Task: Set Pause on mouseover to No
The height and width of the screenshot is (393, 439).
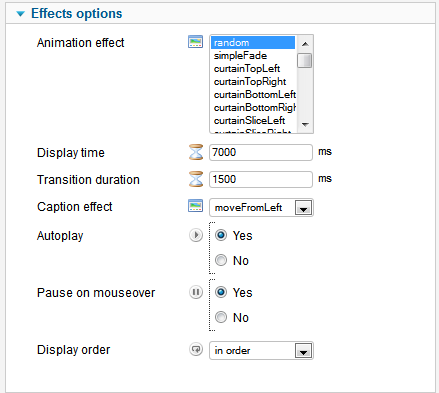Action: (221, 317)
